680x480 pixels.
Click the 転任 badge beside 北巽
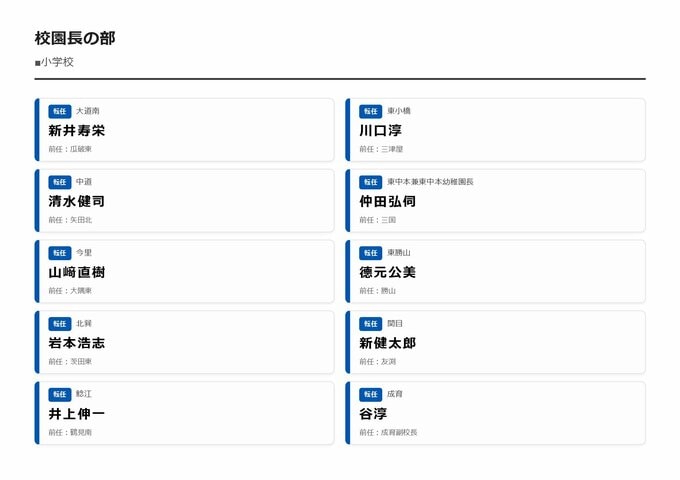pos(60,324)
